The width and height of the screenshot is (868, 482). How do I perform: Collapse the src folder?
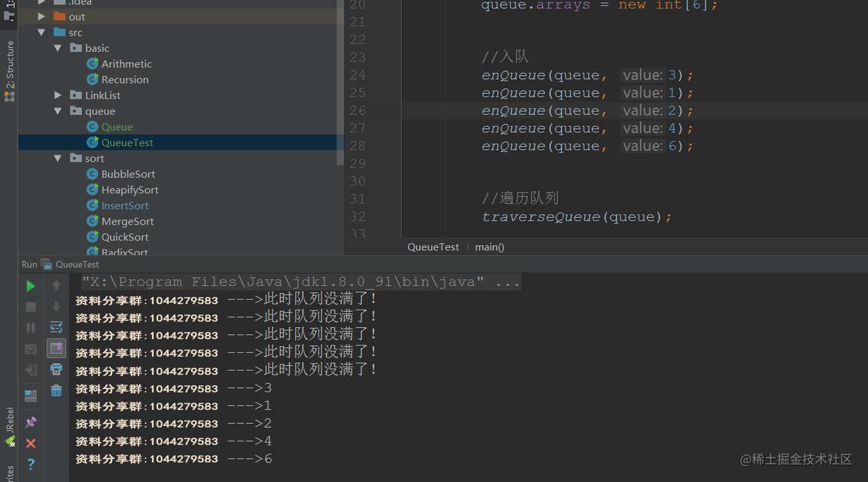pyautogui.click(x=41, y=32)
